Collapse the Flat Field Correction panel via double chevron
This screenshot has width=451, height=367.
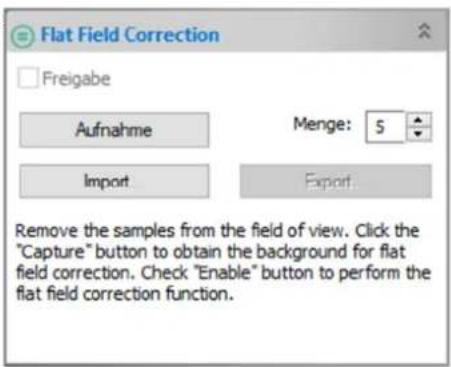tap(424, 31)
